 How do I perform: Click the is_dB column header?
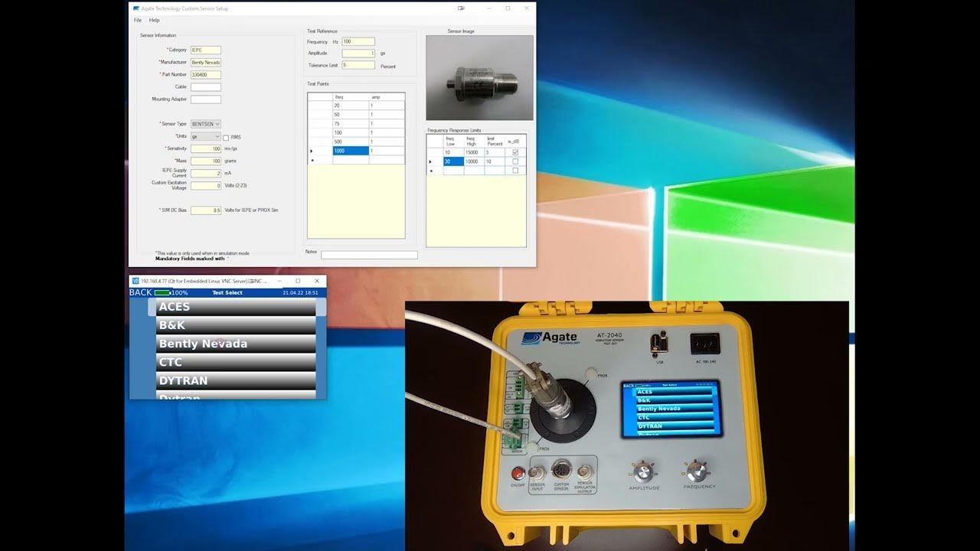pos(515,142)
